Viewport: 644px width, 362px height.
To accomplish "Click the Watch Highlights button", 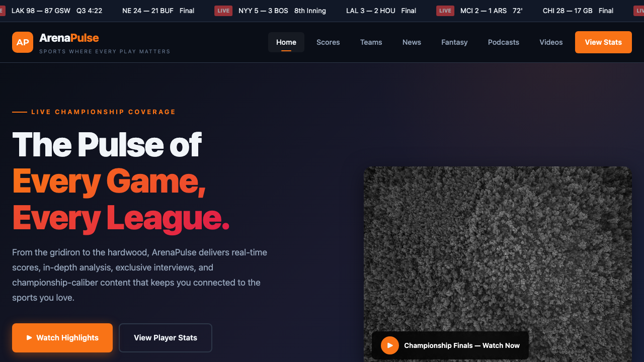I will click(62, 338).
